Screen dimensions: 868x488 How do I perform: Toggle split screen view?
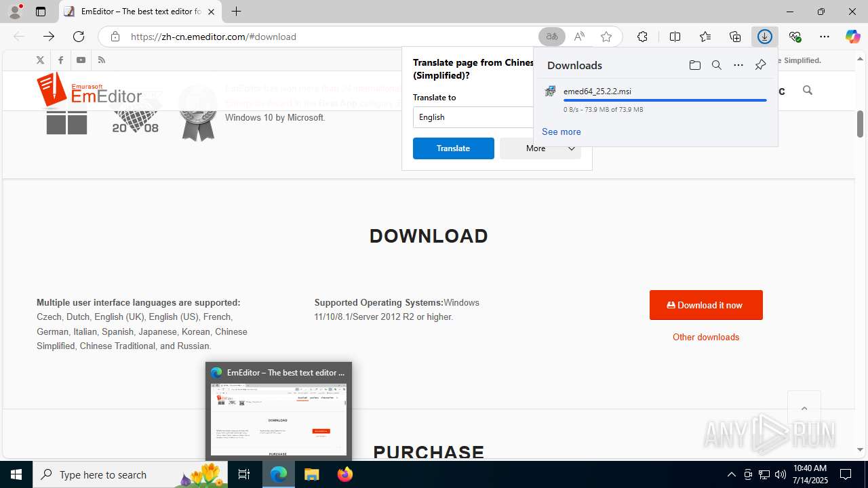click(x=675, y=37)
